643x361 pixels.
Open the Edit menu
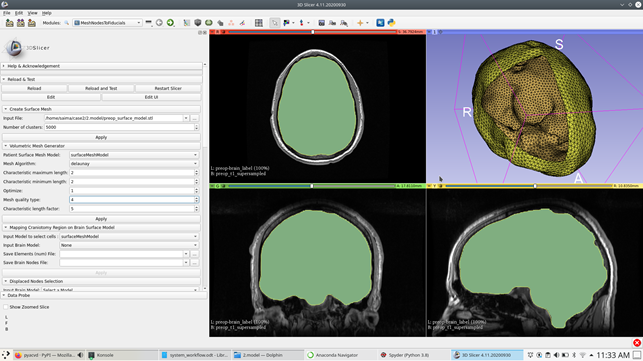pyautogui.click(x=19, y=13)
